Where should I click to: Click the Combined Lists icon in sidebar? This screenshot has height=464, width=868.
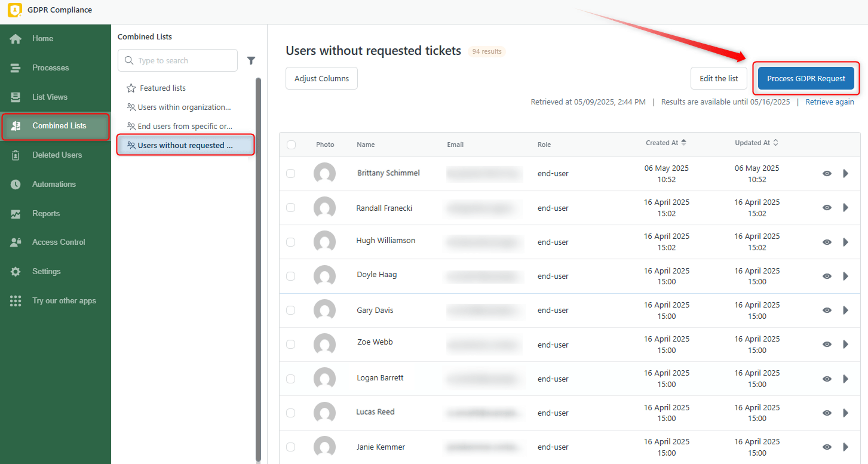click(16, 126)
